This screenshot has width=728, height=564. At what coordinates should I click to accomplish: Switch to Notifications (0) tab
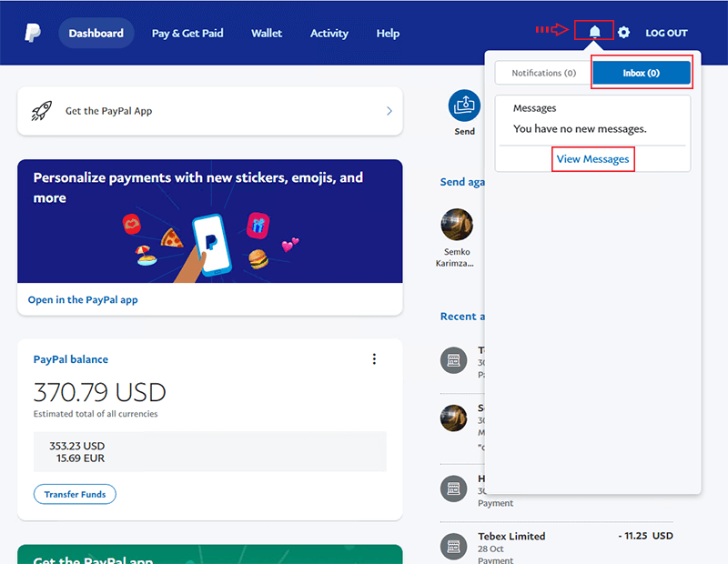[x=543, y=73]
